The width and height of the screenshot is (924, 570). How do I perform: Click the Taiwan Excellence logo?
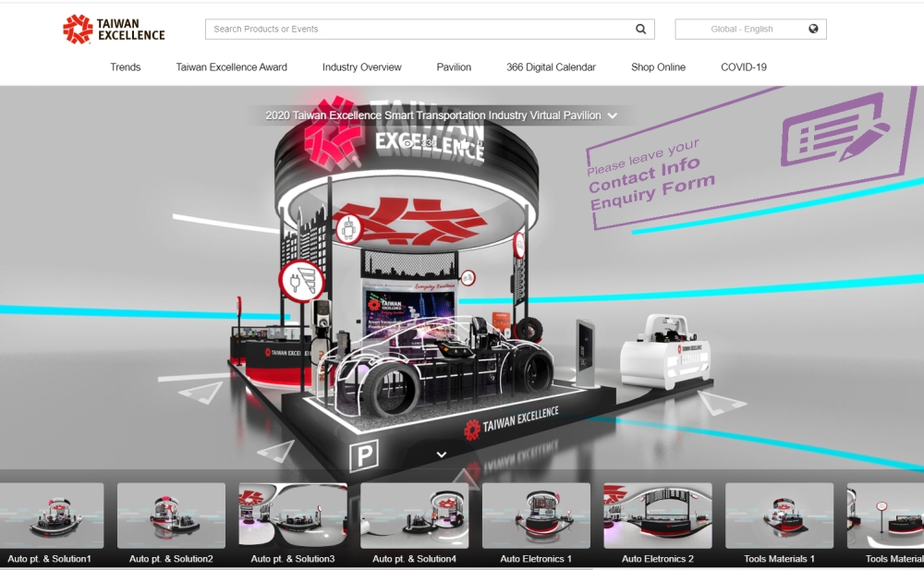pos(114,30)
